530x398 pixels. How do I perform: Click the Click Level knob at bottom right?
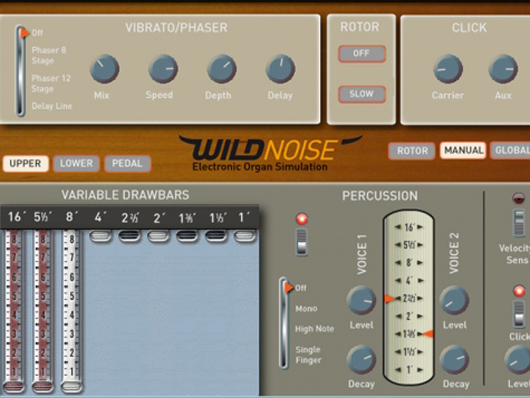pos(519,359)
